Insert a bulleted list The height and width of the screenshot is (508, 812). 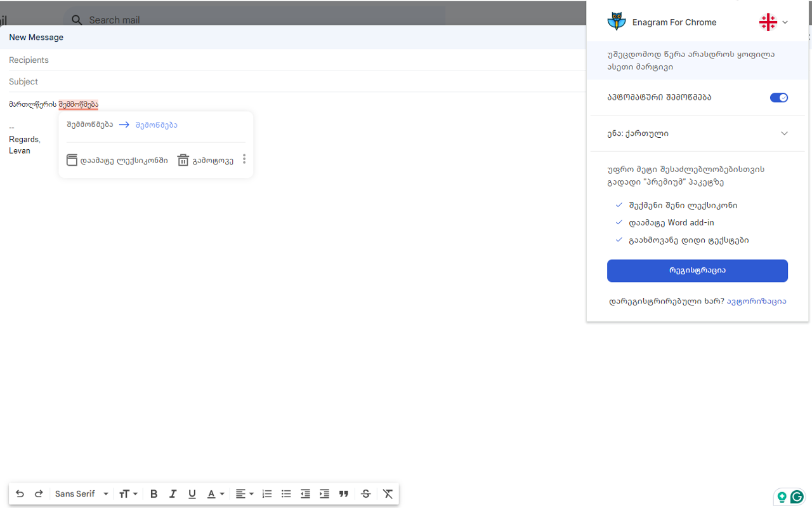pyautogui.click(x=286, y=494)
